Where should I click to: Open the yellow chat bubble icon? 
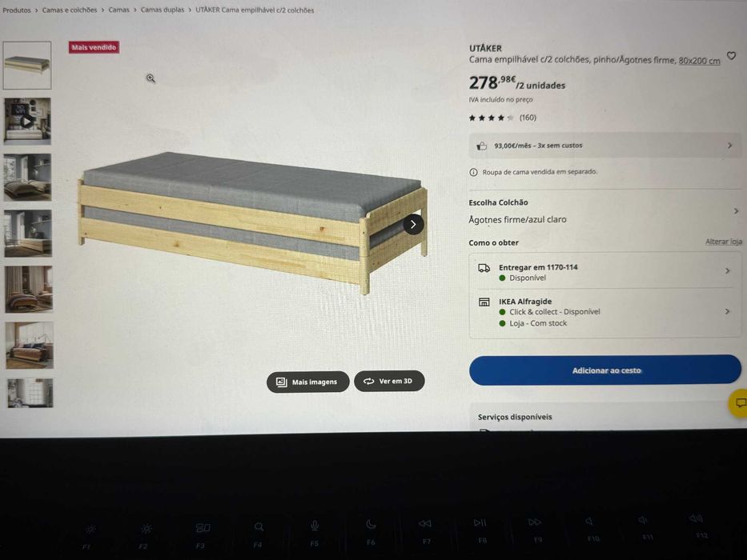[x=740, y=403]
